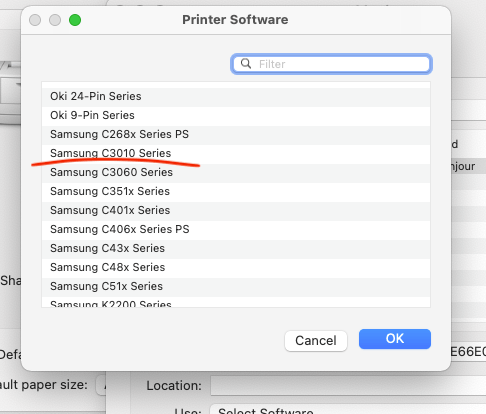Select partially visible Samsung K2200 Series
The height and width of the screenshot is (414, 486).
[x=236, y=302]
